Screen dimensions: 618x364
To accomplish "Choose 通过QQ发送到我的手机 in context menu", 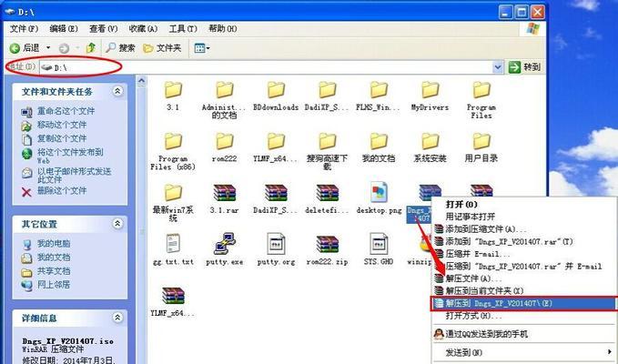I will click(x=524, y=334).
